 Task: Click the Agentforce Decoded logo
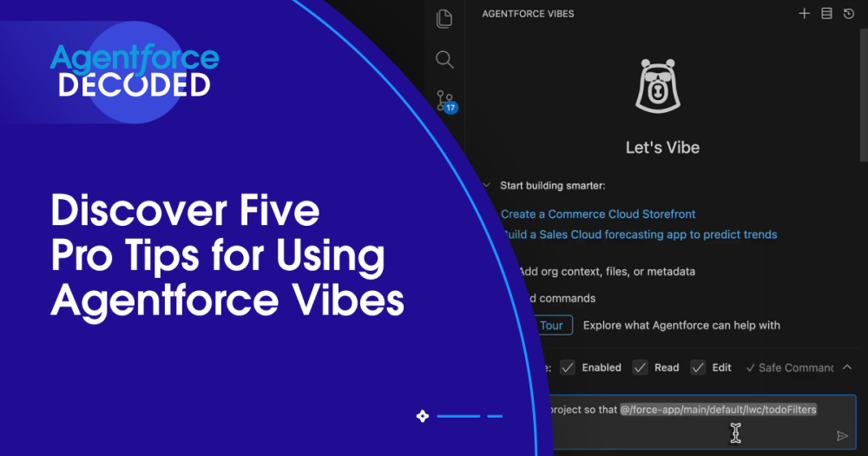[135, 71]
